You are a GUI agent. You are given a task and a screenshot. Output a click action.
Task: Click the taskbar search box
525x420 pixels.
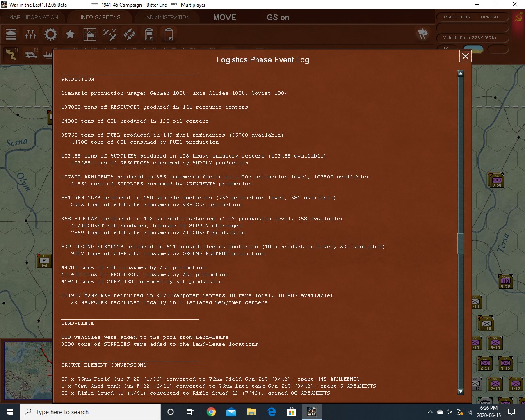[90, 412]
